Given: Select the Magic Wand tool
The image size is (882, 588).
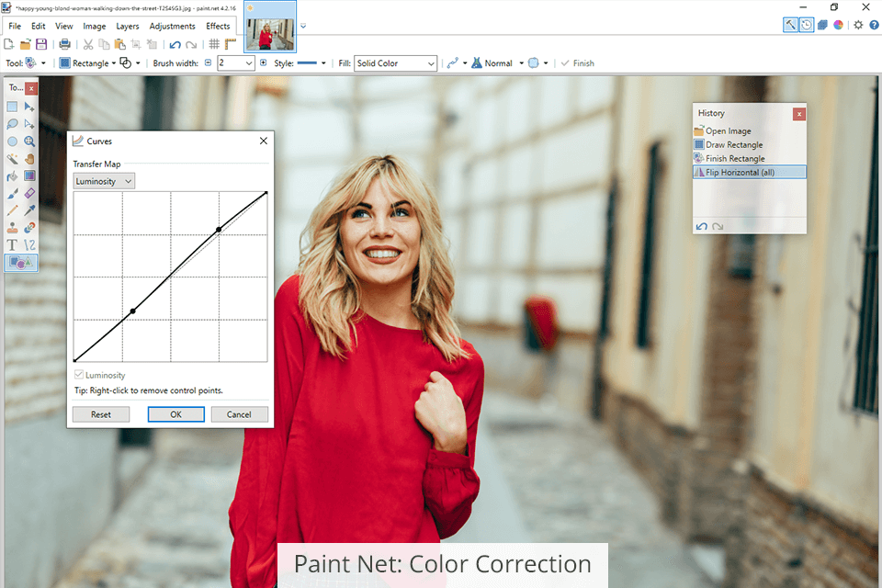Looking at the screenshot, I should pos(12,158).
